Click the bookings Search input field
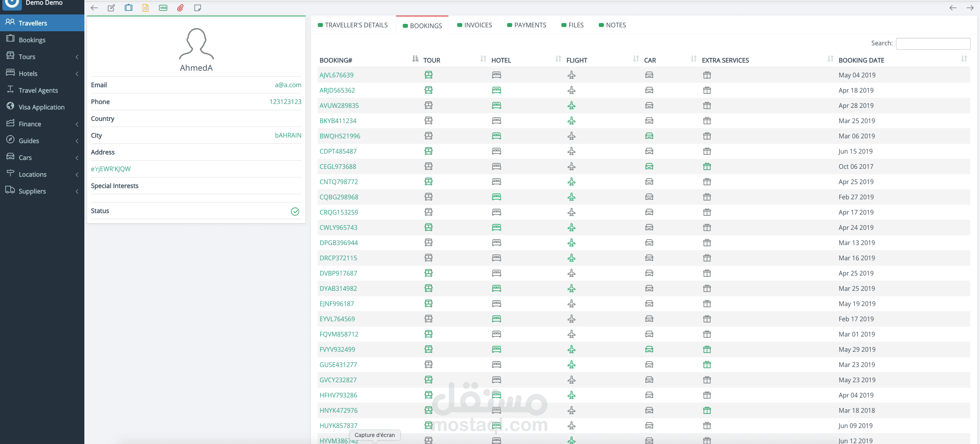Viewport: 980px width, 444px height. (933, 43)
